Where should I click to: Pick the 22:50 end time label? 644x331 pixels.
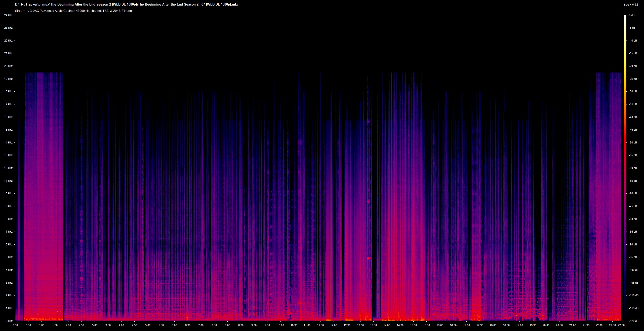click(621, 325)
